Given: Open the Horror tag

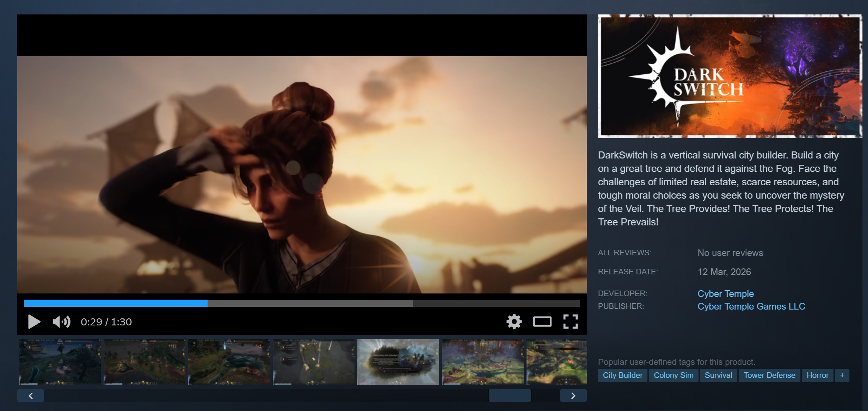Looking at the screenshot, I should 817,375.
